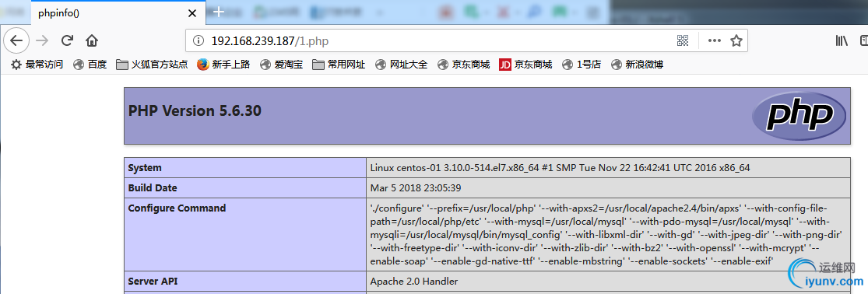
Task: Open the 爱淘宝 bookmark
Action: point(281,65)
